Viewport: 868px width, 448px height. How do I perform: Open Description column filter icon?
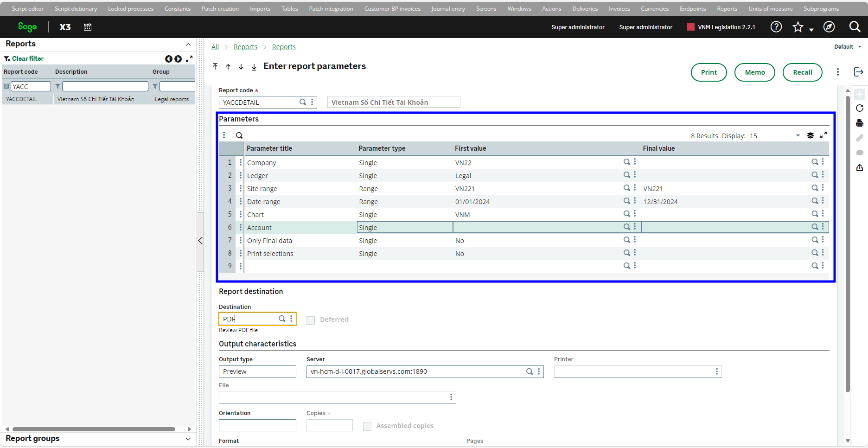click(58, 86)
